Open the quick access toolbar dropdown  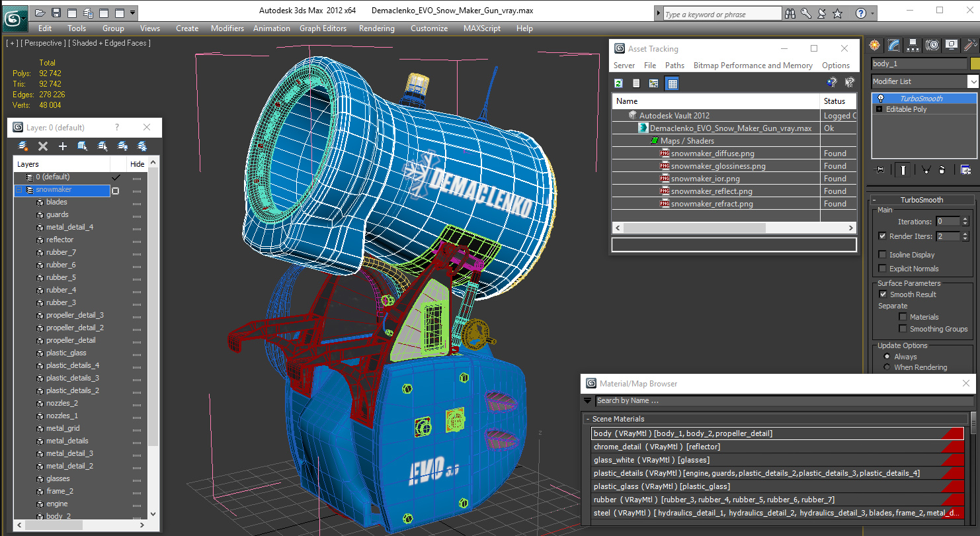(133, 12)
